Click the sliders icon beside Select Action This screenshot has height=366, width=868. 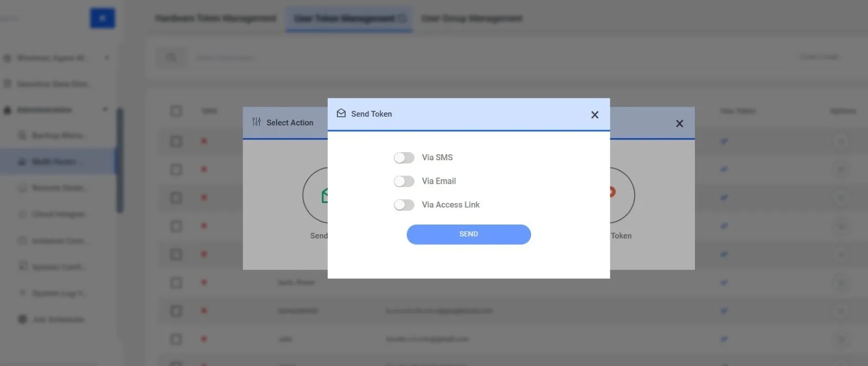click(257, 122)
